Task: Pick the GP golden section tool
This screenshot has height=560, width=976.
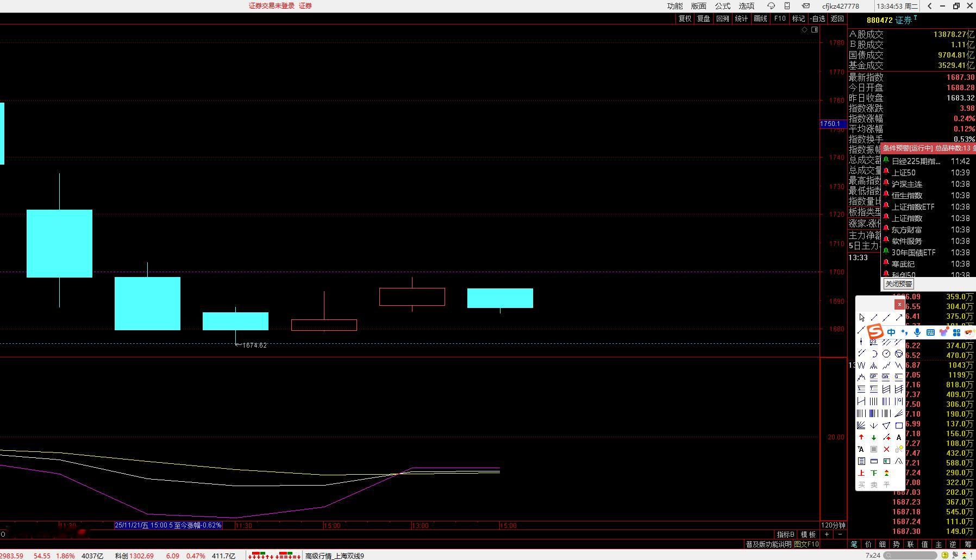Action: point(874,377)
